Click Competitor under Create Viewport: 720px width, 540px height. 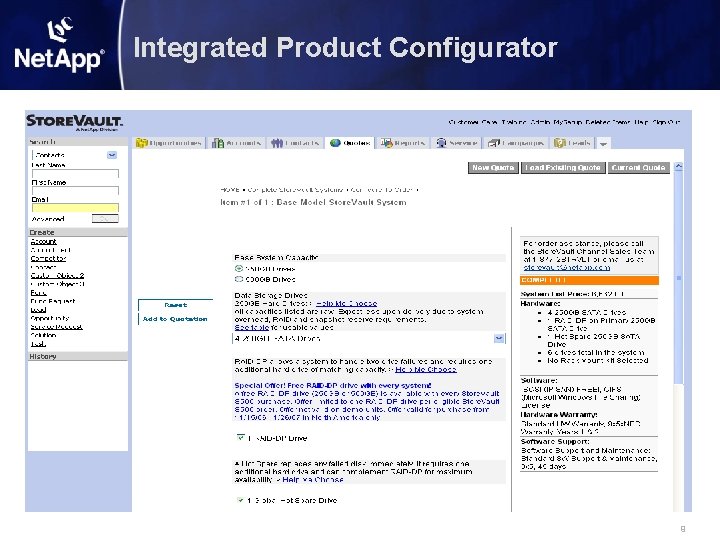tap(48, 259)
